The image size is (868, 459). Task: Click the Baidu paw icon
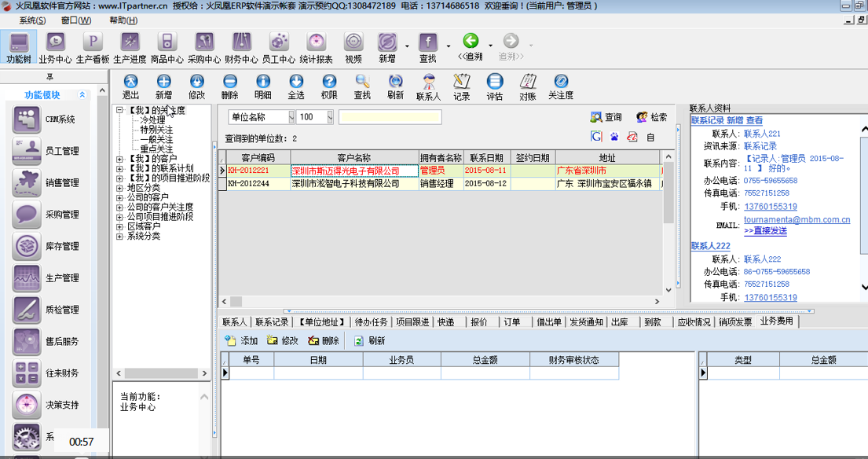click(614, 137)
